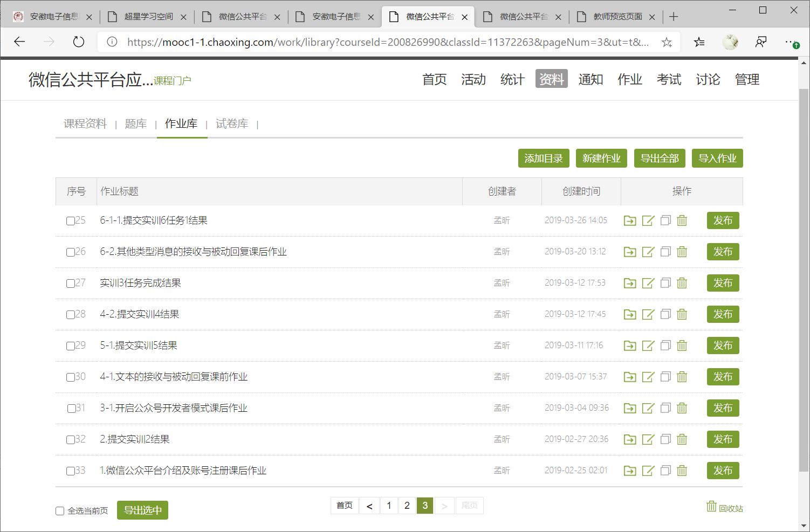Click the browser favorites star icon

tap(667, 42)
